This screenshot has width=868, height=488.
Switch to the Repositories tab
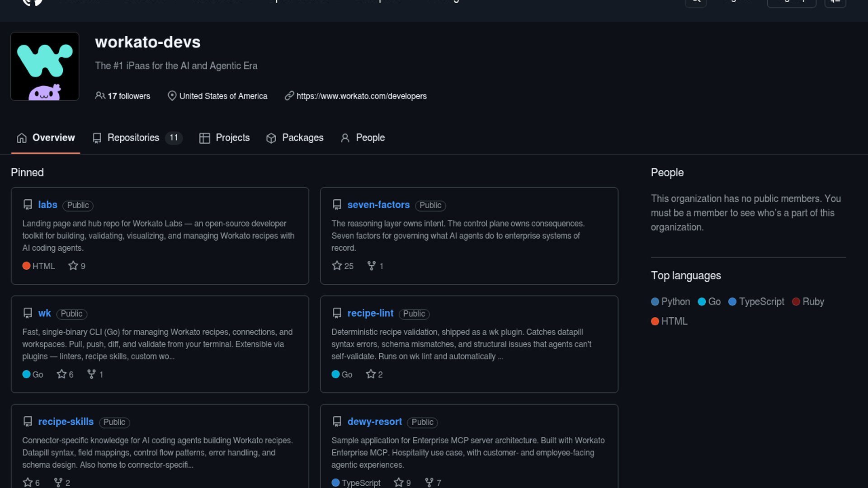[137, 138]
